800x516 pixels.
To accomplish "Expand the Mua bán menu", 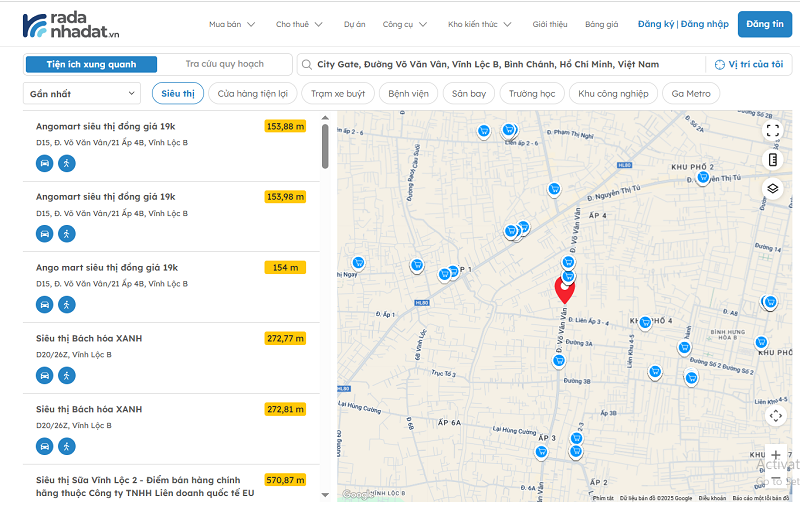I will tap(232, 24).
